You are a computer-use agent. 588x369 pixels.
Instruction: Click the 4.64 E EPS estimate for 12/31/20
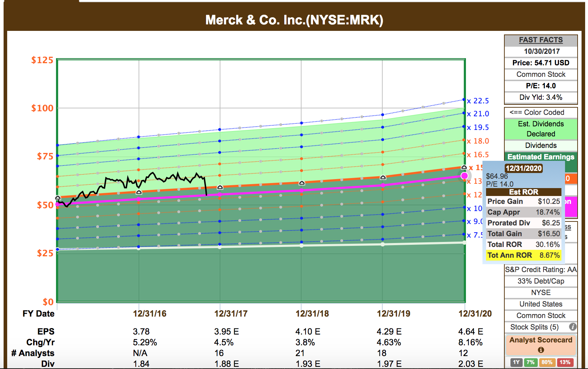[x=471, y=331]
